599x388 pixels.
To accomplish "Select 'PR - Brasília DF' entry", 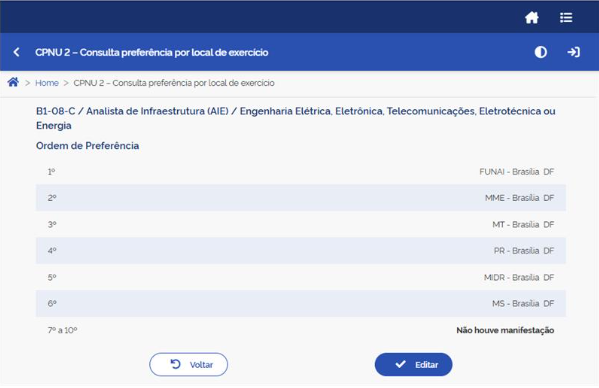I will [524, 251].
